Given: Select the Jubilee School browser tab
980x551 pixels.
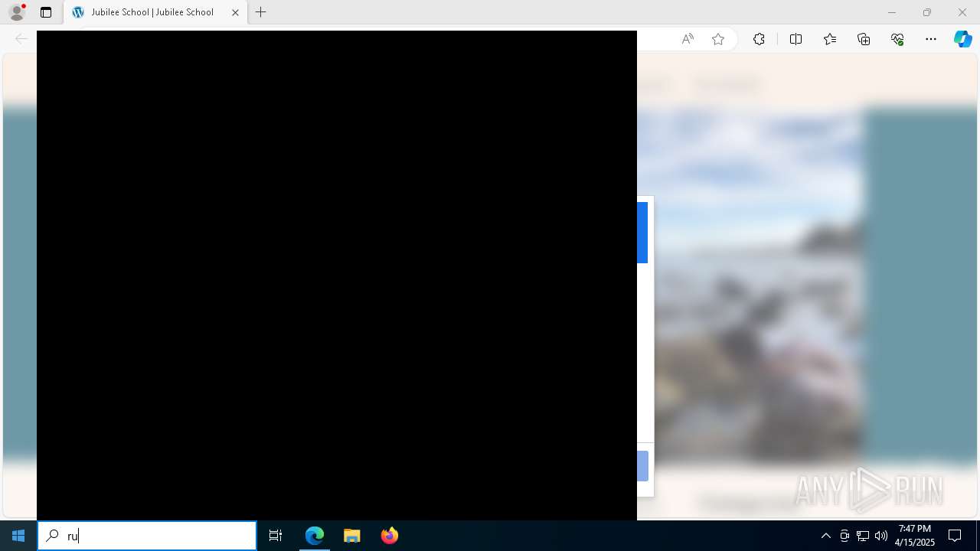Looking at the screenshot, I should tap(155, 12).
